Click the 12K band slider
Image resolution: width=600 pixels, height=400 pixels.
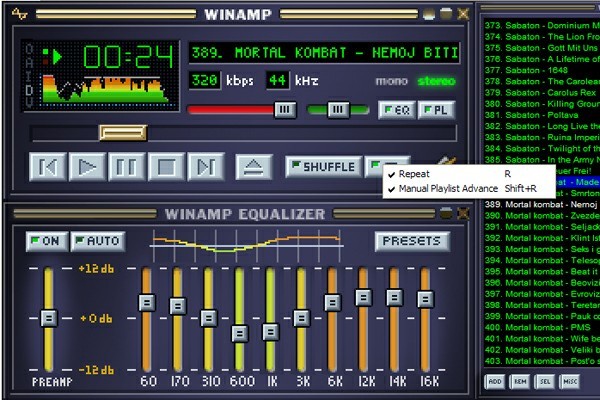[364, 297]
